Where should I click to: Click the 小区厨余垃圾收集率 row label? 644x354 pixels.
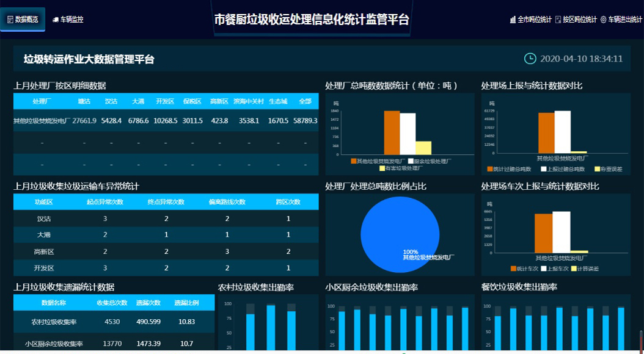tap(54, 344)
